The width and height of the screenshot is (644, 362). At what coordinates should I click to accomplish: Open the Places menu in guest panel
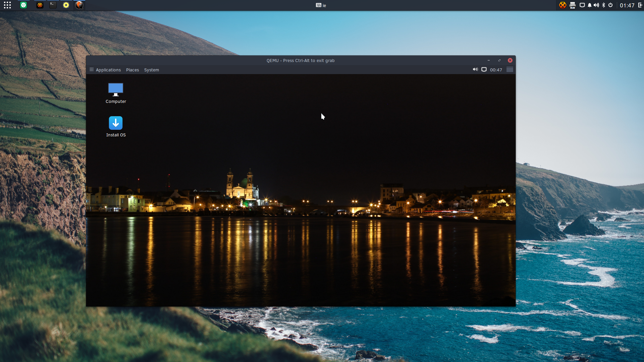[132, 70]
